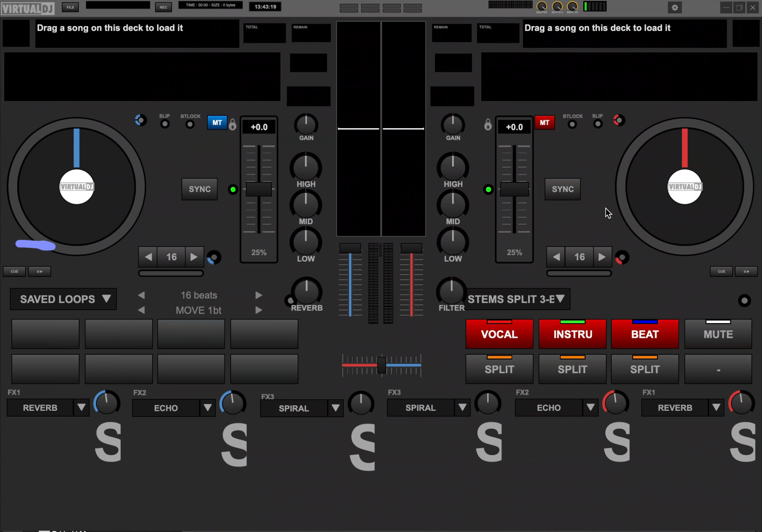This screenshot has width=762, height=532.
Task: Toggle red MT master tempo on right deck
Action: pyautogui.click(x=545, y=123)
